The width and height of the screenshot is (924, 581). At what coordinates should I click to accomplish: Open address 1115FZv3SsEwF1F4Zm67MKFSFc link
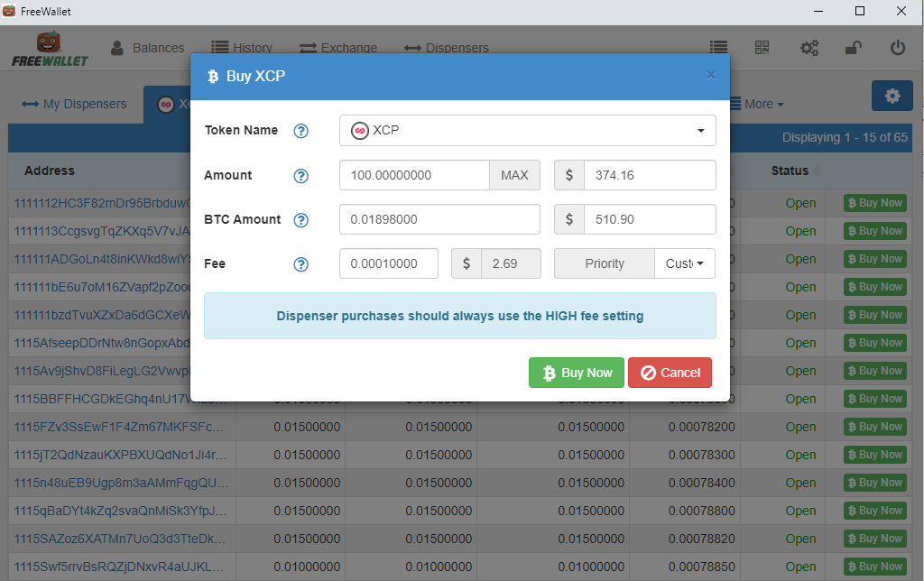[x=119, y=427]
